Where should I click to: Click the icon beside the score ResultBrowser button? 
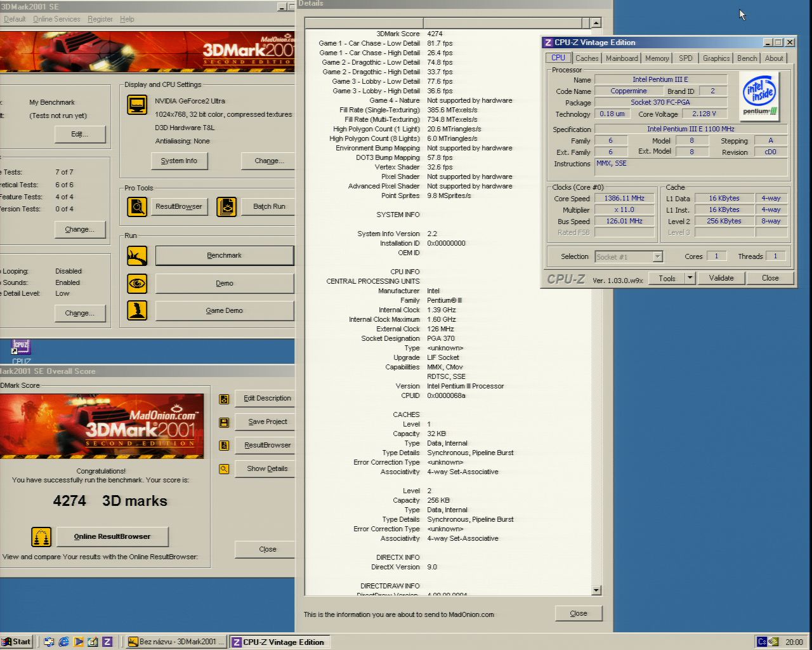click(224, 446)
